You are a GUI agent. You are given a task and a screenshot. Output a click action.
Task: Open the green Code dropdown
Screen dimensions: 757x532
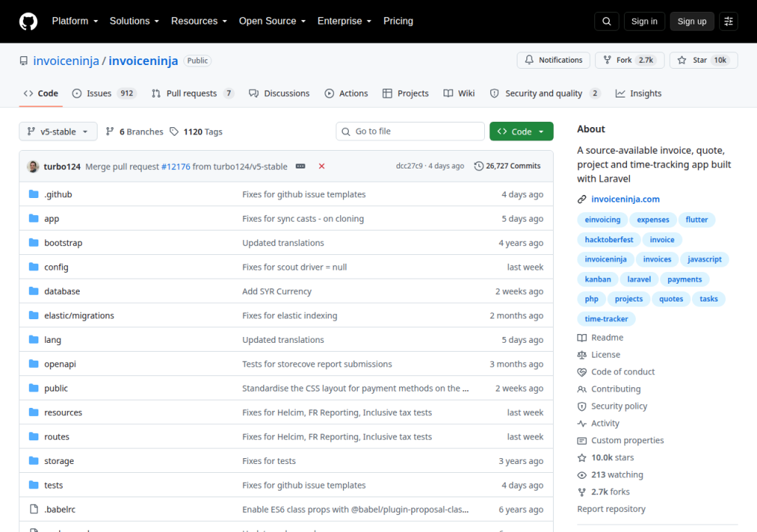521,132
